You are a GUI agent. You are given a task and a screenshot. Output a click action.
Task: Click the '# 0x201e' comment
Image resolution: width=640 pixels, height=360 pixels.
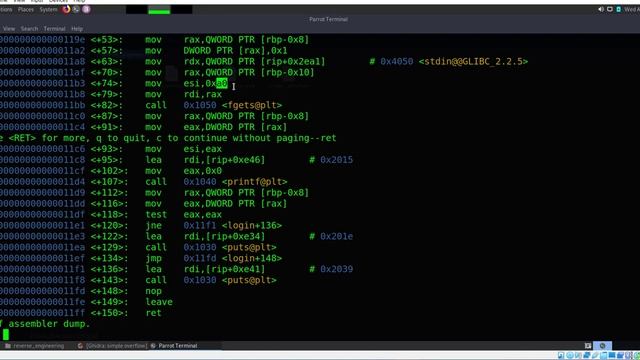[331, 236]
